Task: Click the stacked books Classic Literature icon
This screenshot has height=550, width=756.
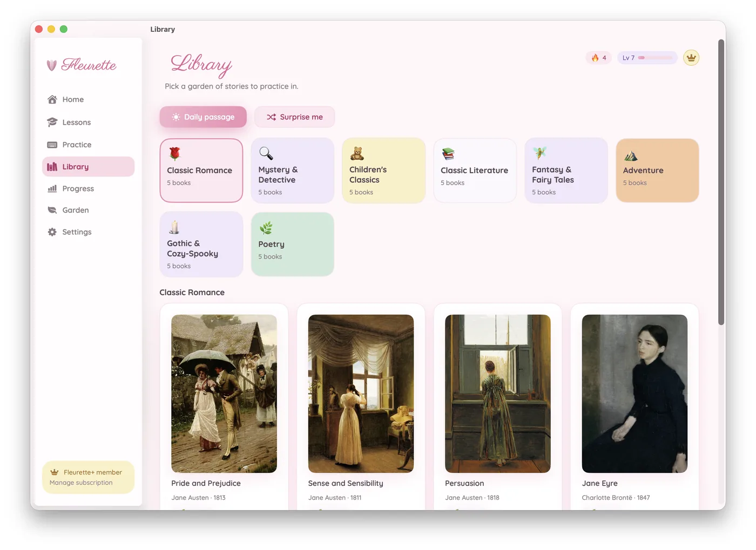Action: click(448, 154)
